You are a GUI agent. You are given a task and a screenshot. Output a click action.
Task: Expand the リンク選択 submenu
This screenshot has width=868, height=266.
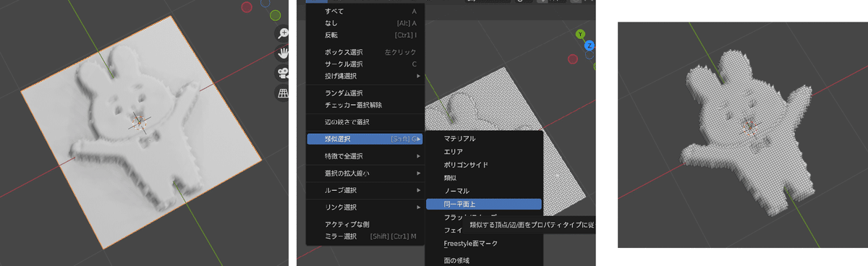point(365,207)
